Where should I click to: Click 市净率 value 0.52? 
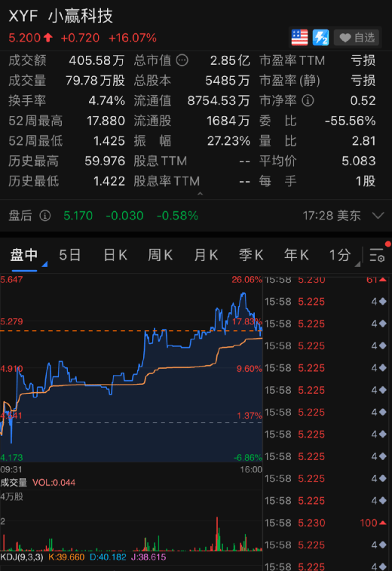(x=363, y=100)
